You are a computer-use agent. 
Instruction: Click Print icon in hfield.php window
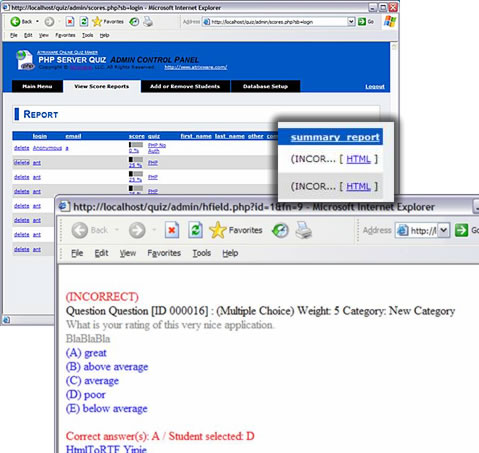pos(304,230)
